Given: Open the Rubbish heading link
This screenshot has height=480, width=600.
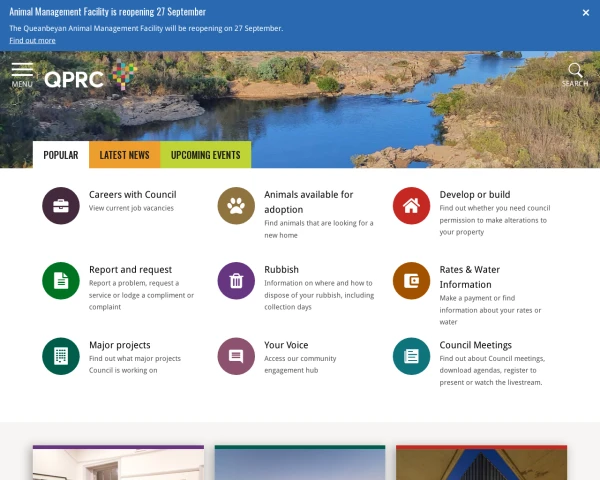Looking at the screenshot, I should click(281, 270).
